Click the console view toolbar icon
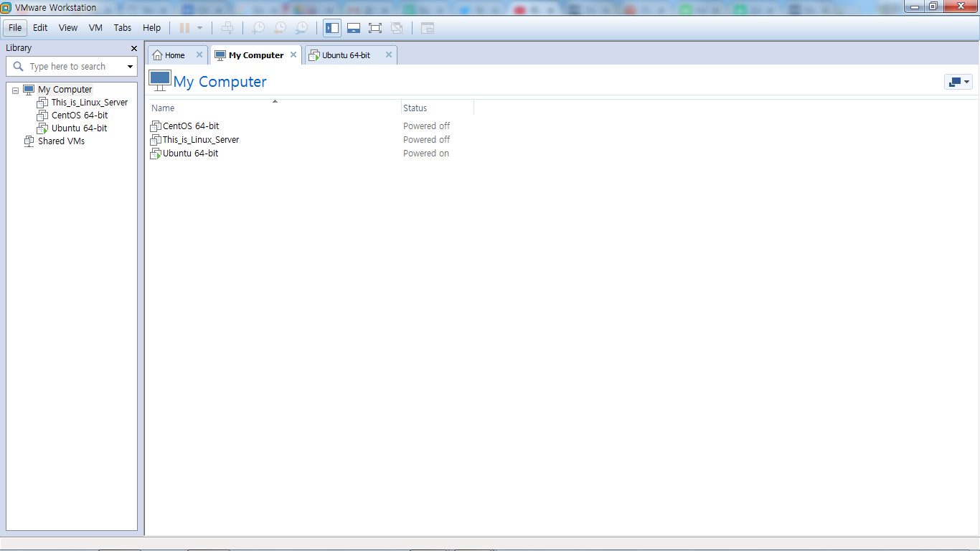This screenshot has height=551, width=980. (428, 28)
